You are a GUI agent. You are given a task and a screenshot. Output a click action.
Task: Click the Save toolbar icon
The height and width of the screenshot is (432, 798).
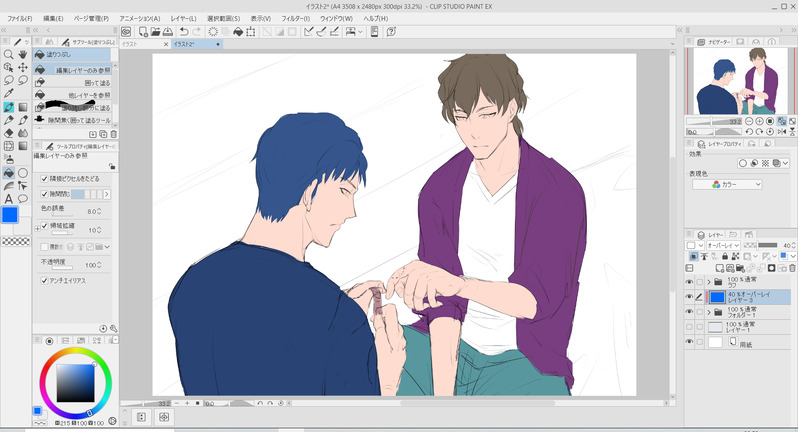click(x=167, y=32)
